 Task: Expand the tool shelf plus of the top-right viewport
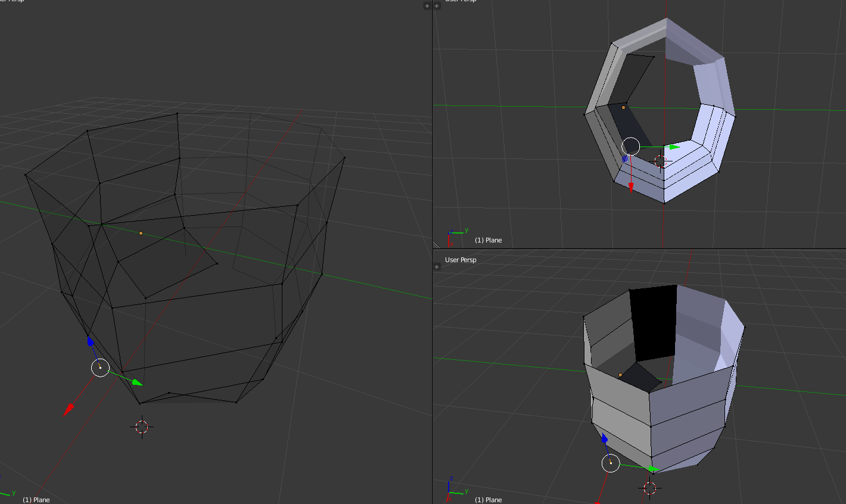[437, 6]
